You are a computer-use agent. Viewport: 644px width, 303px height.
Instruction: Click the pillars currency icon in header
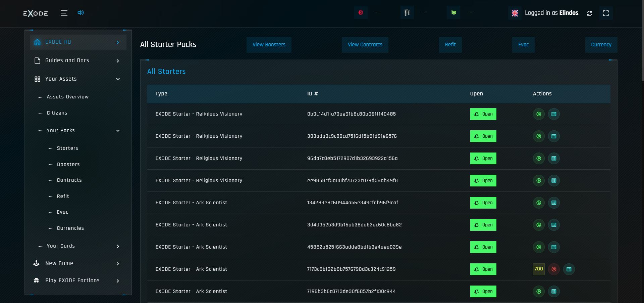click(407, 13)
